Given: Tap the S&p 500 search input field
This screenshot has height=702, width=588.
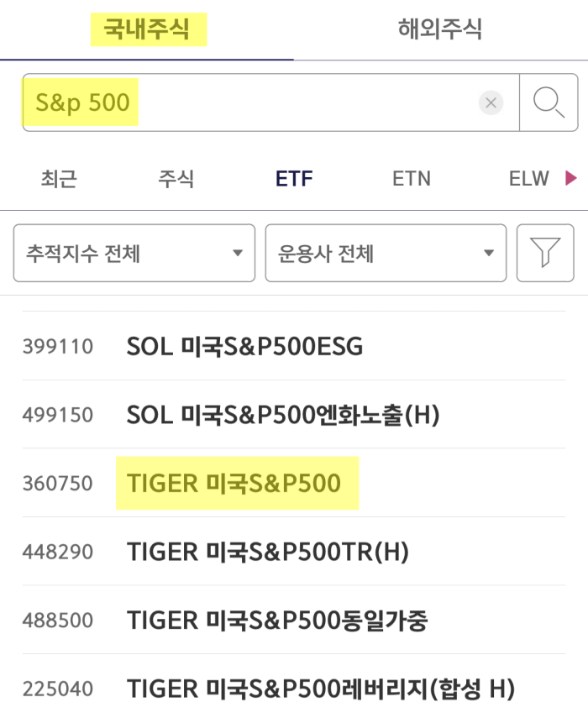Looking at the screenshot, I should pos(252,102).
